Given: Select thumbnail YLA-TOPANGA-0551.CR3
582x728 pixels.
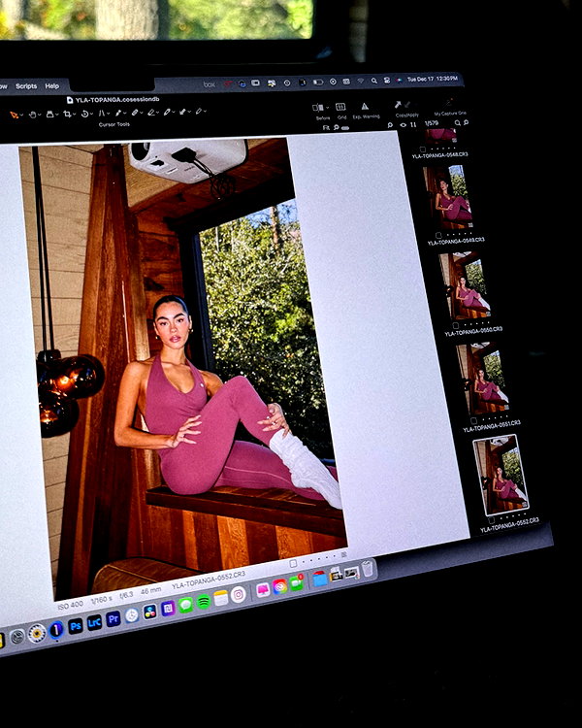Looking at the screenshot, I should click(482, 378).
